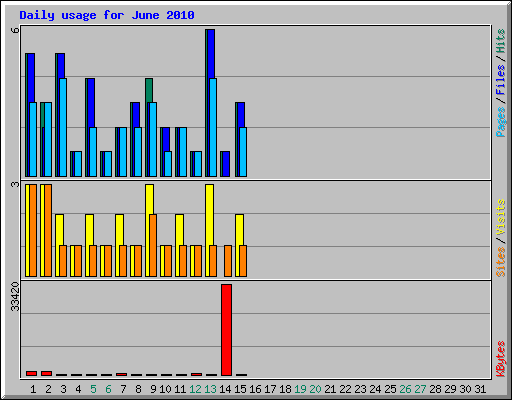Click the red "KBytes" legend label
This screenshot has width=512, height=400.
(x=500, y=359)
